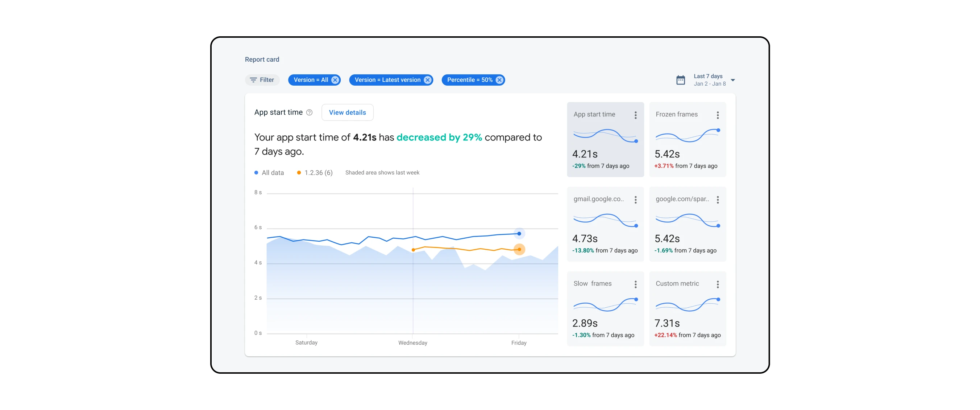
Task: Open the Frozen frames card overflow menu
Action: tap(718, 115)
